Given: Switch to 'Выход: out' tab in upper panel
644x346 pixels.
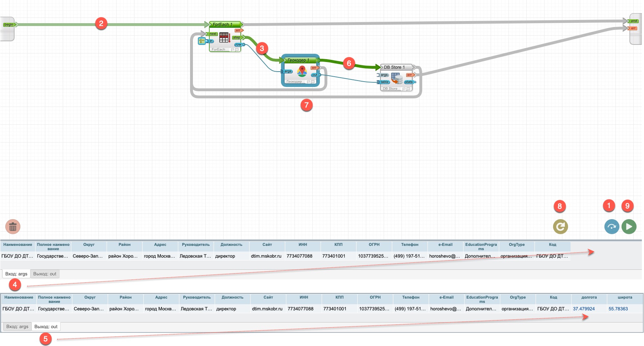Looking at the screenshot, I should (45, 274).
